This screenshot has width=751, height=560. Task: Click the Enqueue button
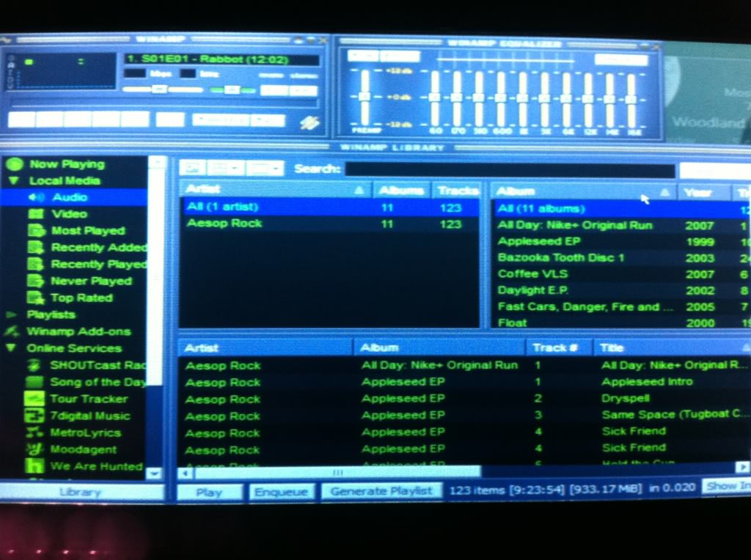coord(281,492)
